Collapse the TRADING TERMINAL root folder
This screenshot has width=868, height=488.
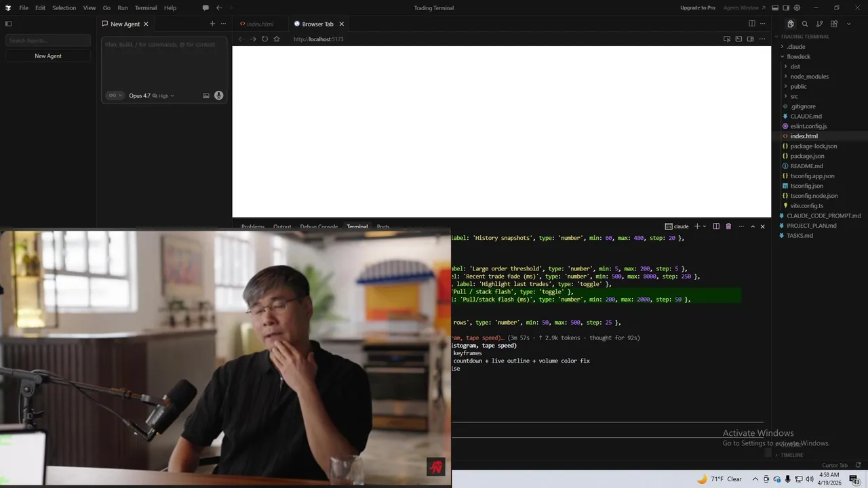[x=804, y=37]
